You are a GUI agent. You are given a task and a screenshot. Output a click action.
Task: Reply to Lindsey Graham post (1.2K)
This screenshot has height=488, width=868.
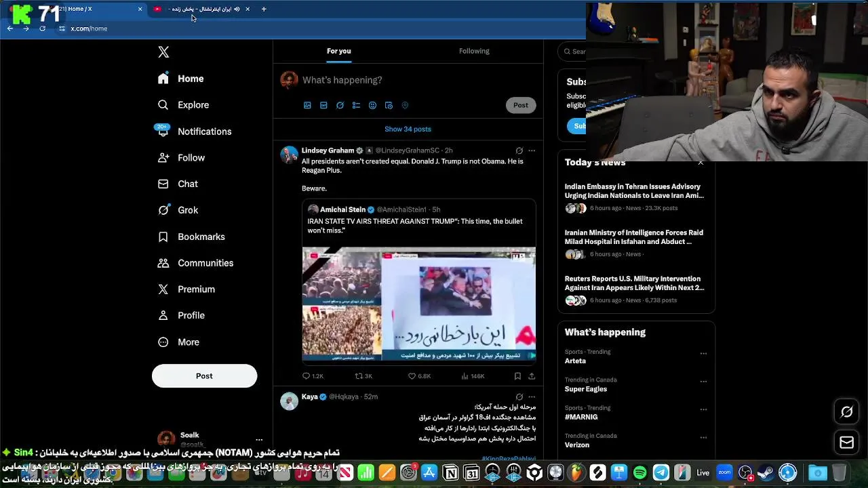[313, 376]
